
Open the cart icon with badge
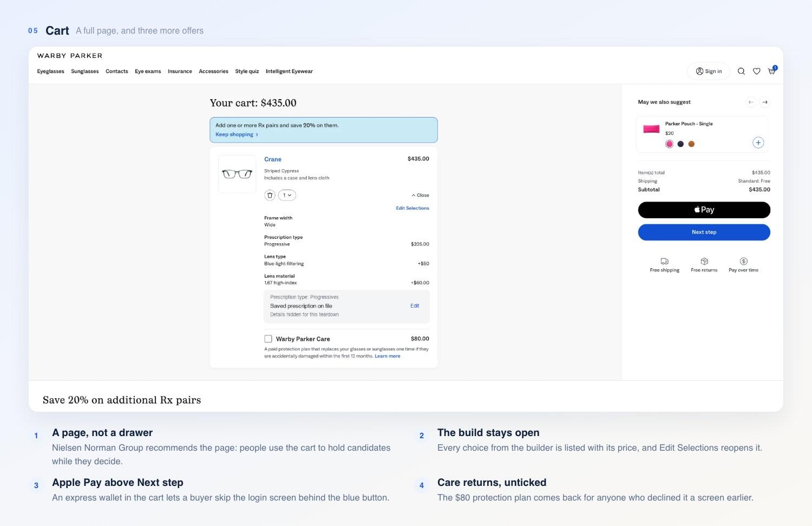click(772, 70)
